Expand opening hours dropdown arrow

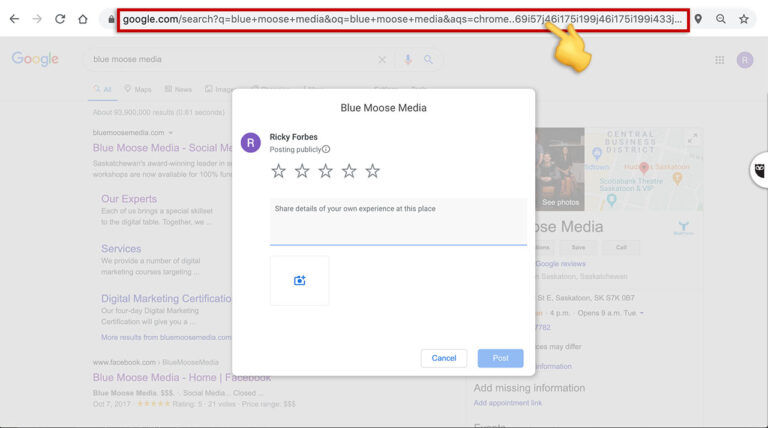tap(642, 313)
